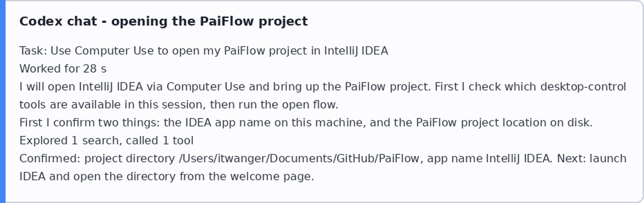Click 'Codex chat' in the title
644x203 pixels.
click(x=58, y=21)
